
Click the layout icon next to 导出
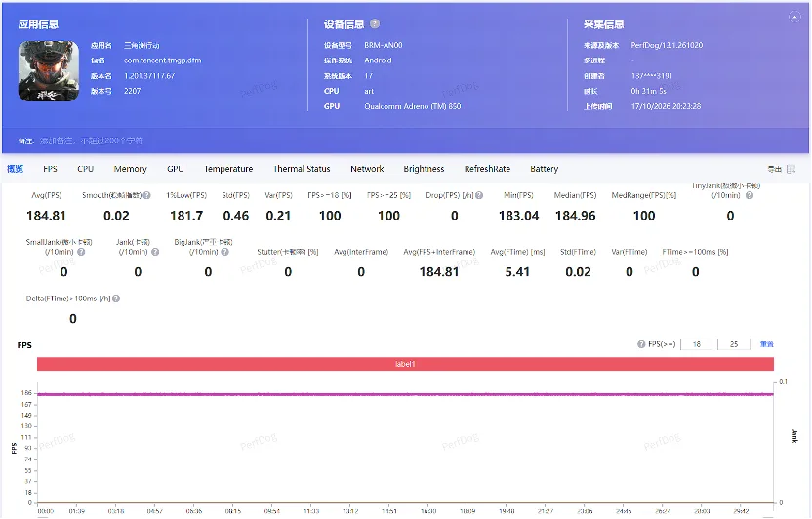pyautogui.click(x=791, y=169)
